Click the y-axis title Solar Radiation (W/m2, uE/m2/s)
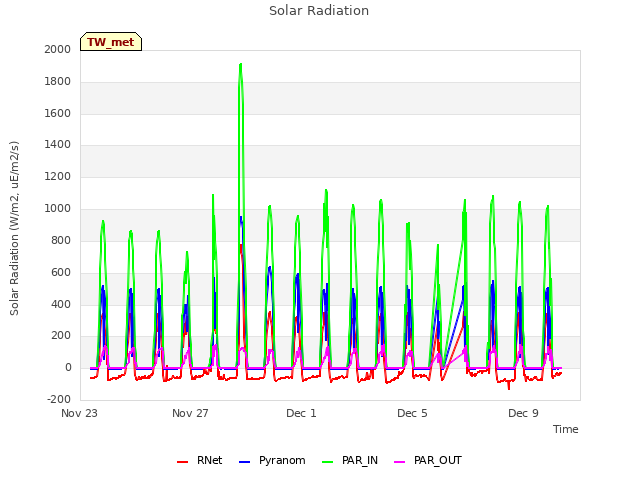The image size is (640, 480). click(14, 228)
